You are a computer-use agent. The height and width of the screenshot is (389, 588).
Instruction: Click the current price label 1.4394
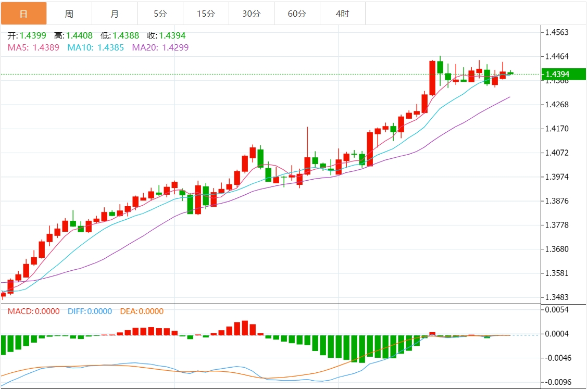pyautogui.click(x=564, y=74)
